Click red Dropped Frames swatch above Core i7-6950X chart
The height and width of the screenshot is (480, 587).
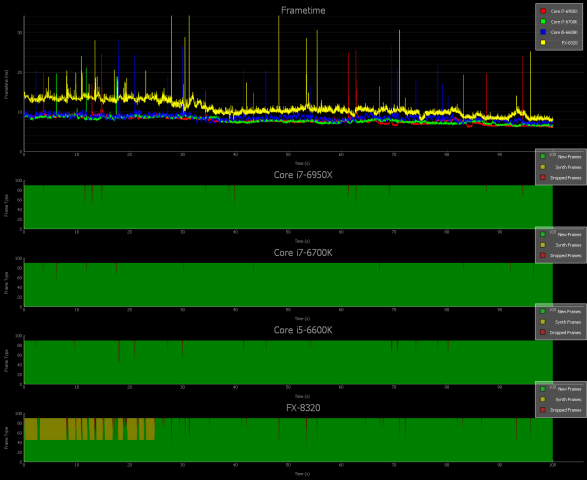coord(543,177)
